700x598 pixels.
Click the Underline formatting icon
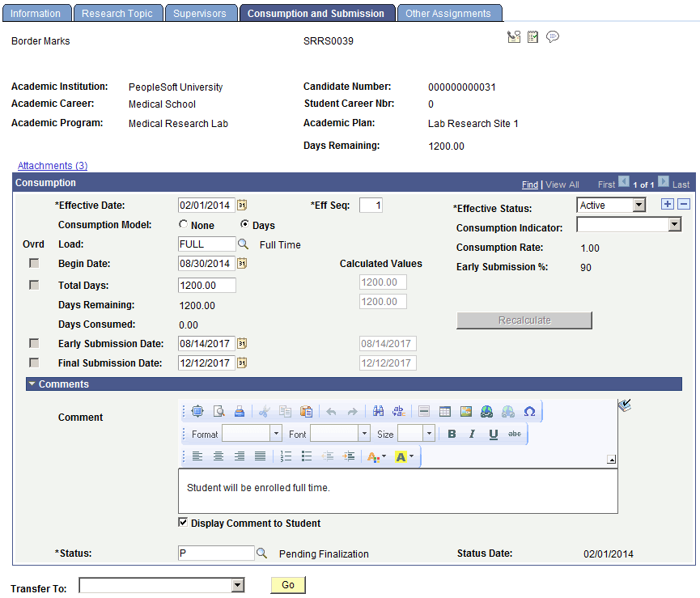coord(493,435)
